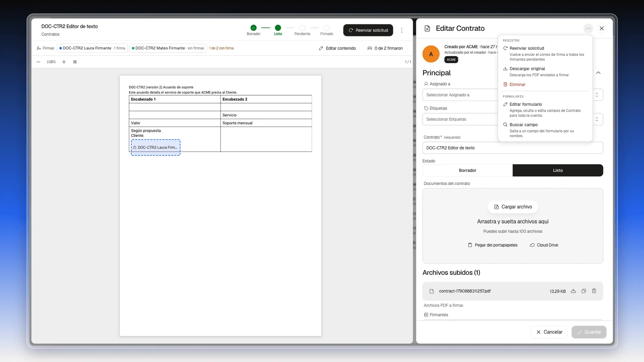Set Estado to Borrador

(x=468, y=170)
